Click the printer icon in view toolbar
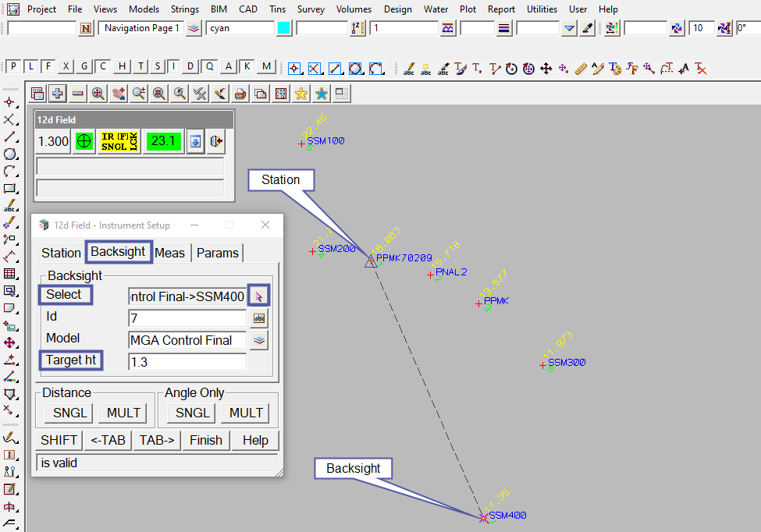 [x=240, y=94]
